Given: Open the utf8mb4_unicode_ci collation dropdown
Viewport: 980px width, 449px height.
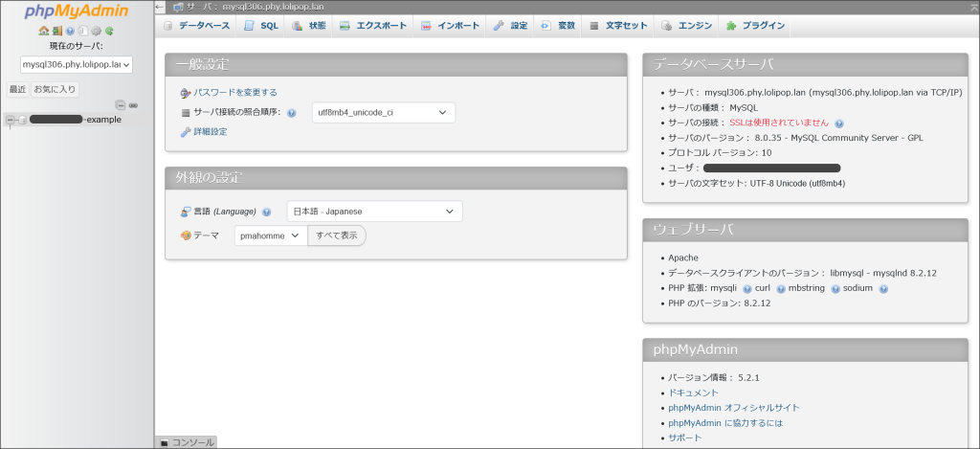Looking at the screenshot, I should click(383, 113).
